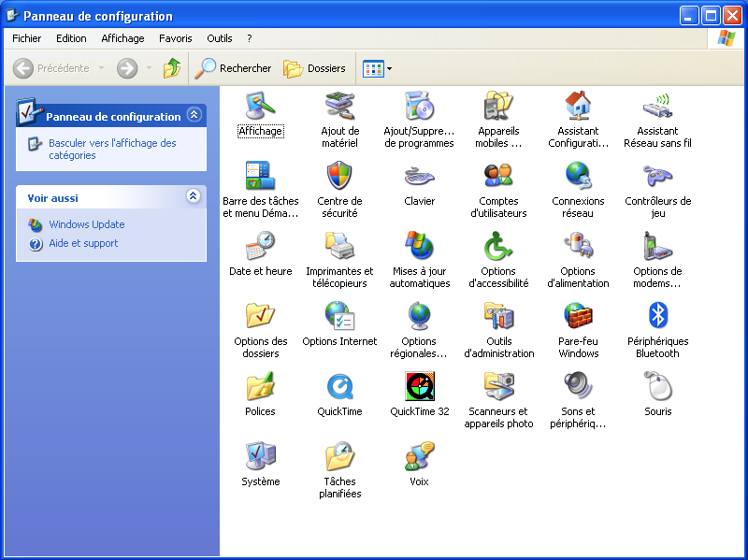Open the QuickTime 32 icon
The width and height of the screenshot is (748, 560).
coord(419,386)
